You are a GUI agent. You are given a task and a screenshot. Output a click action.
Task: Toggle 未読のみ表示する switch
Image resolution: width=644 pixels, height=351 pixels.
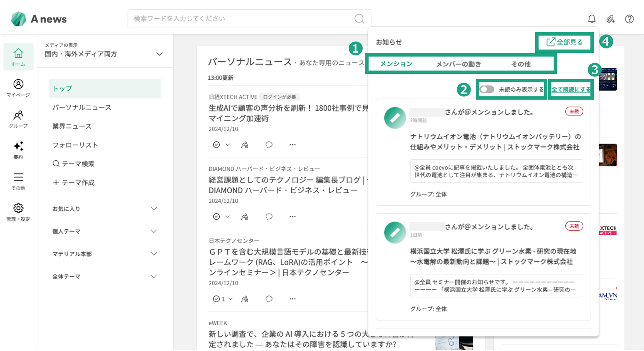pos(487,89)
